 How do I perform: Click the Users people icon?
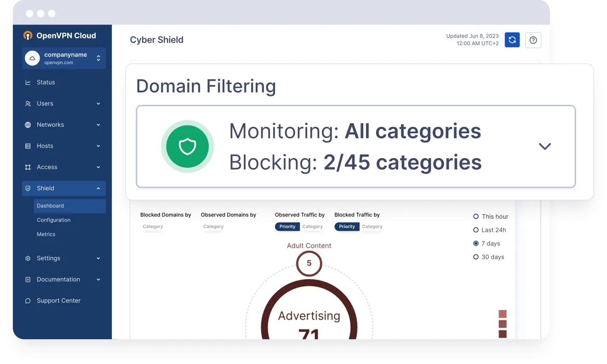pos(28,103)
